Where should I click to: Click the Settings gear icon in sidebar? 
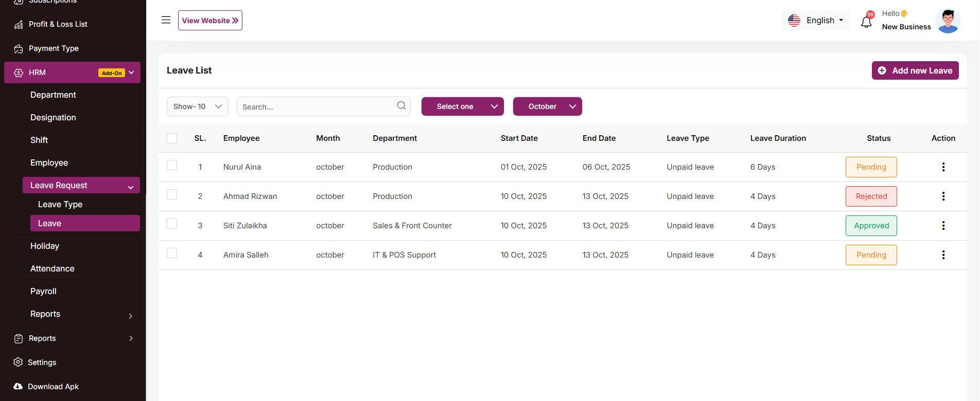18,362
